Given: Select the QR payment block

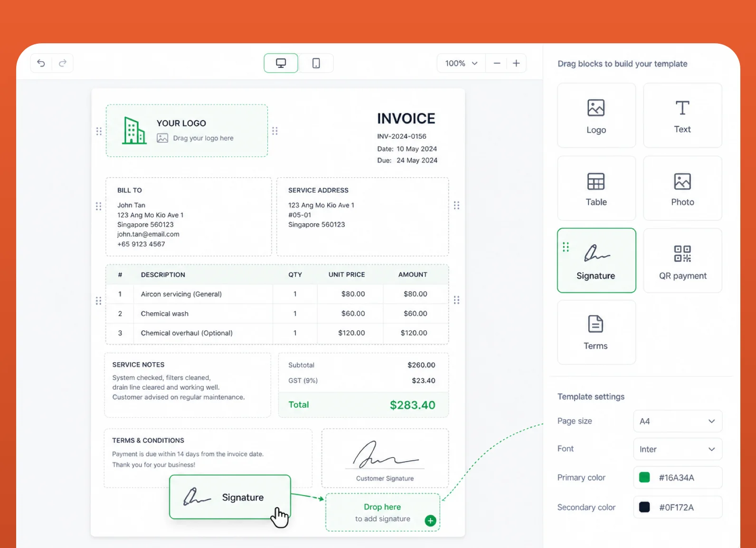Looking at the screenshot, I should tap(682, 260).
